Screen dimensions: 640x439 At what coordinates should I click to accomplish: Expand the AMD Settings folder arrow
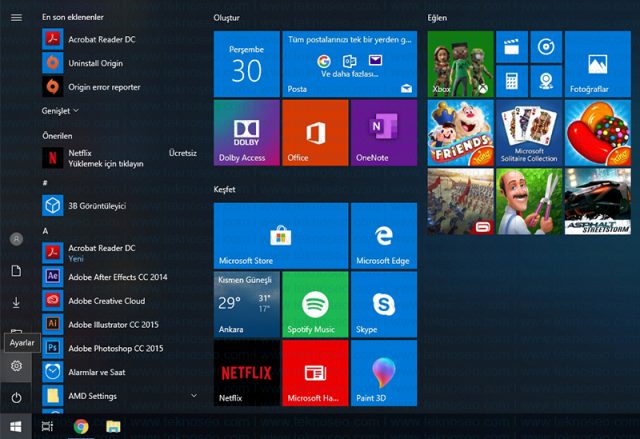(x=194, y=395)
